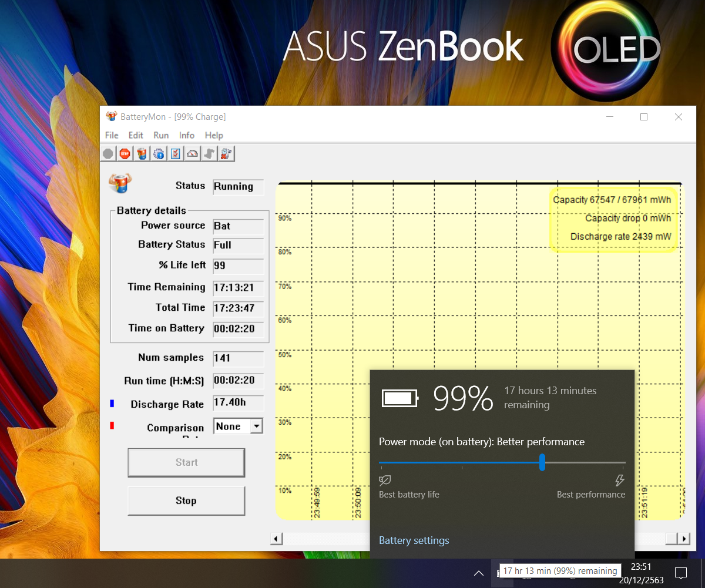Screen dimensions: 705x588
Task: Open the File menu
Action: point(112,135)
